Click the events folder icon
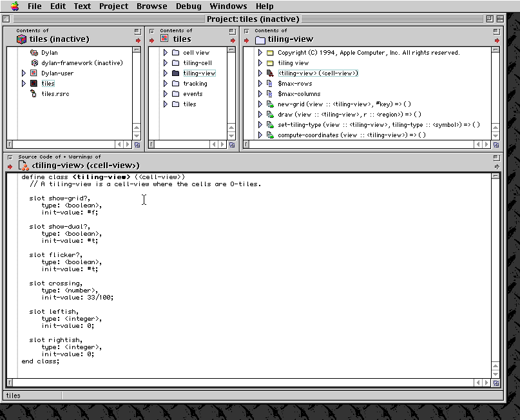 pyautogui.click(x=176, y=93)
